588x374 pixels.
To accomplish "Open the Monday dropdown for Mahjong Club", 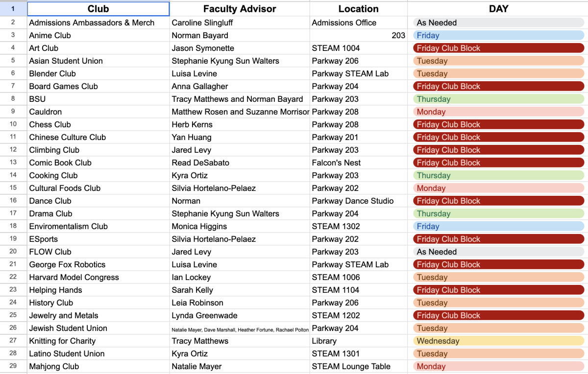I will [x=498, y=366].
